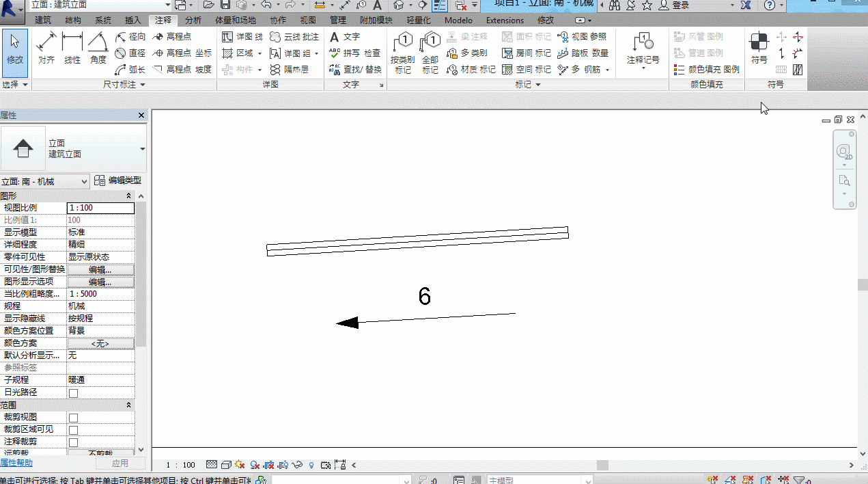868x484 pixels.
Task: Click the drawing view horizontal scrollbar thumb
Action: 602,466
